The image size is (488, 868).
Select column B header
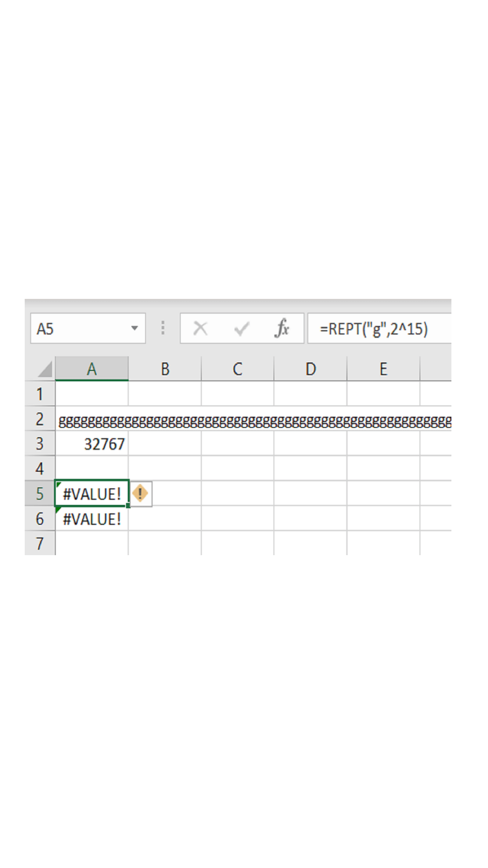coord(165,369)
